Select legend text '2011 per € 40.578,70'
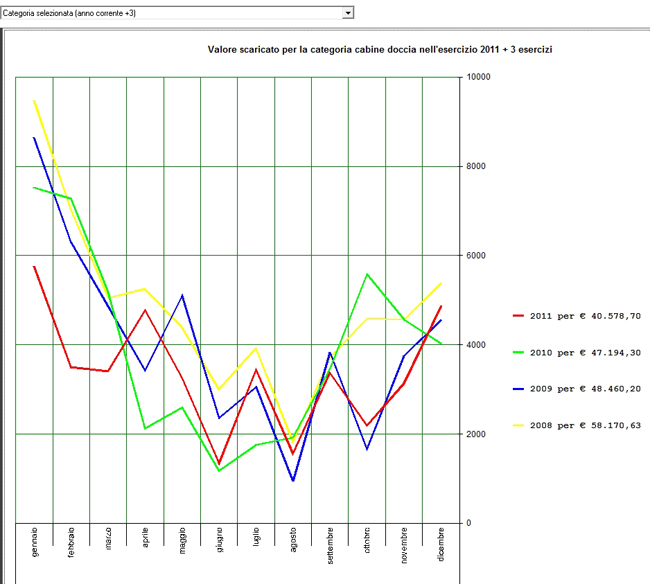Screen dimensions: 650x584 585,316
